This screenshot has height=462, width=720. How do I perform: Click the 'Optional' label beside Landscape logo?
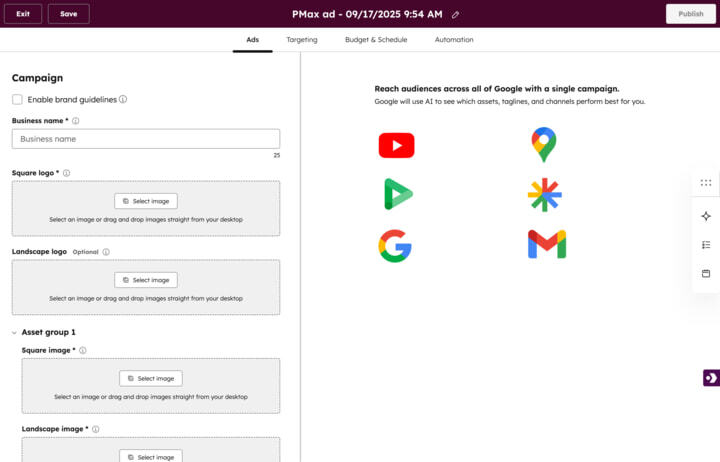(85, 252)
